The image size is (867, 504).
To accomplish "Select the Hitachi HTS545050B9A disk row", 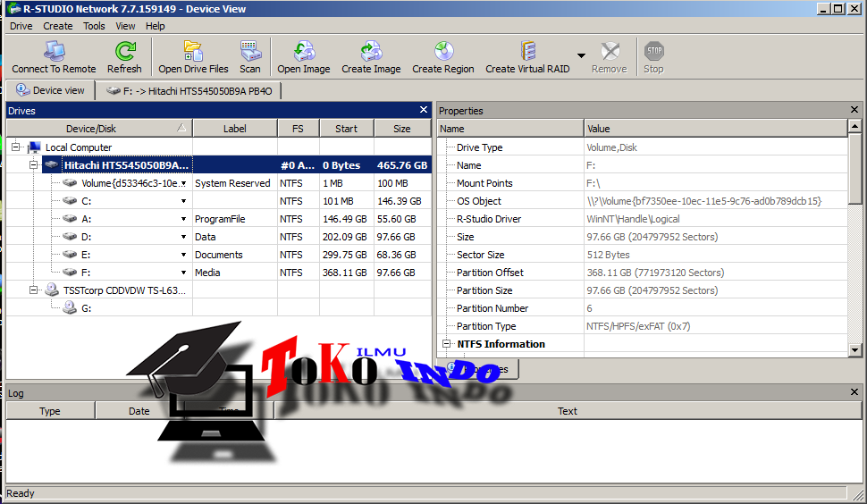I will point(237,164).
